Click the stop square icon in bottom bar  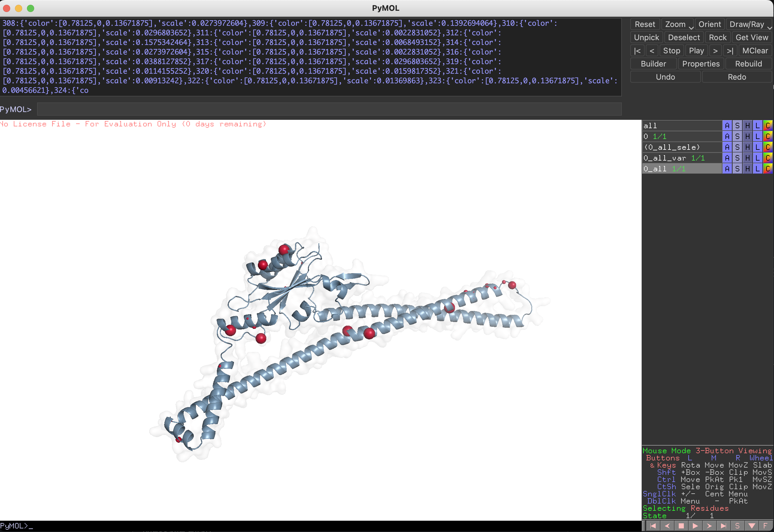point(681,526)
